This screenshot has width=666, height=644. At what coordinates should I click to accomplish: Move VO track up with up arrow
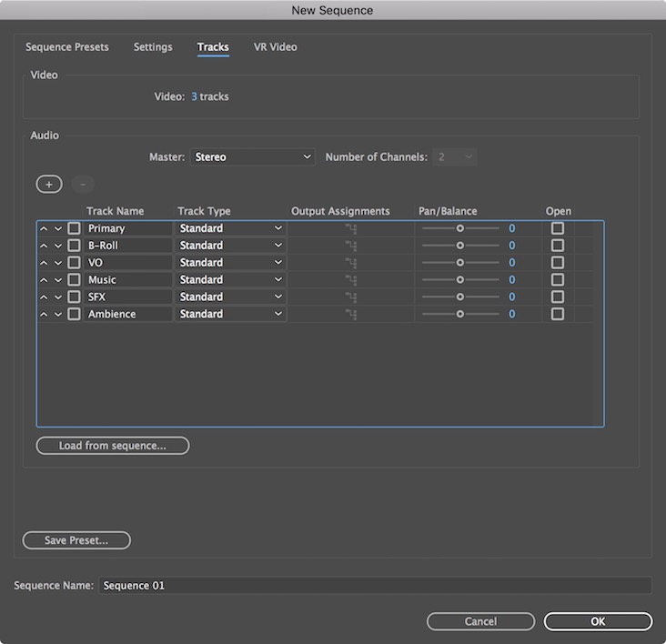coord(44,263)
